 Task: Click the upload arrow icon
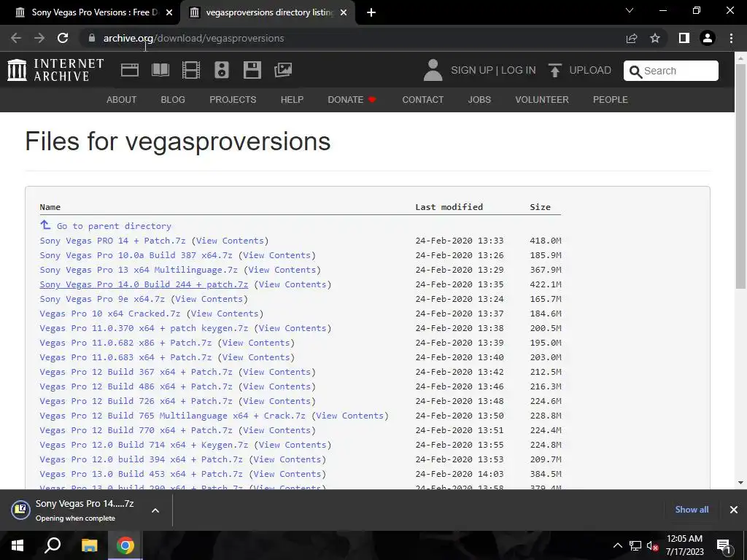[554, 70]
